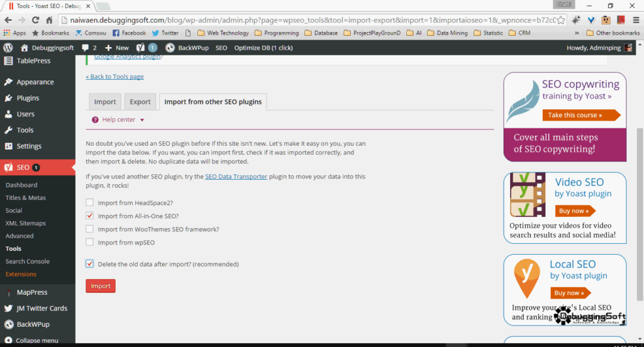Viewport: 644px width, 347px height.
Task: Click New in the admin bar
Action: [117, 48]
